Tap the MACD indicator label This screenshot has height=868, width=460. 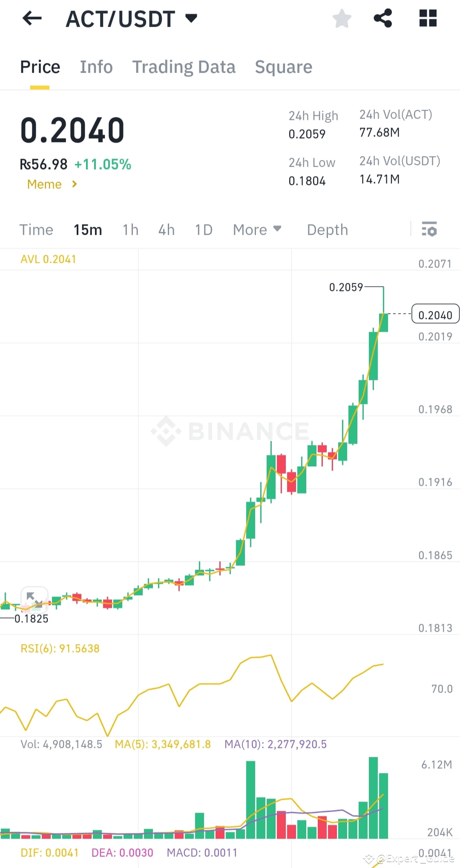point(201,852)
